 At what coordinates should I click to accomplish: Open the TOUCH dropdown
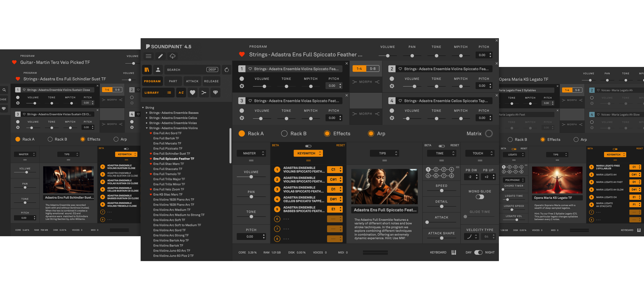click(x=480, y=153)
